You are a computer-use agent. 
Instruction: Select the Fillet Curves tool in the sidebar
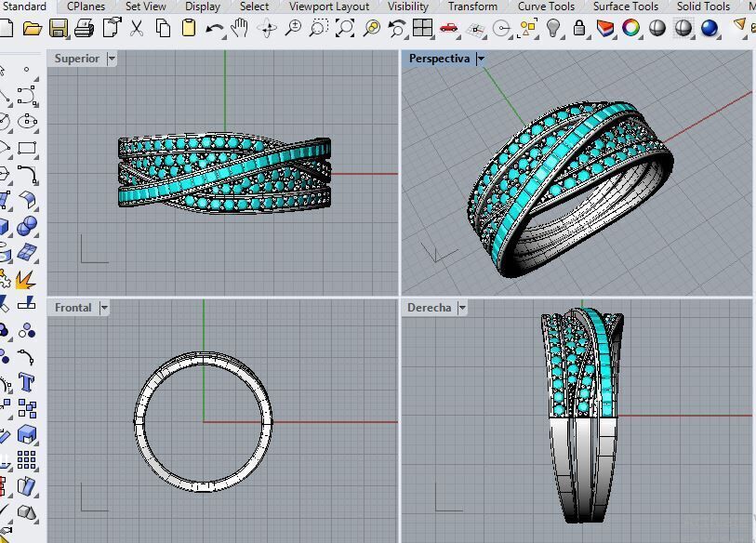click(x=27, y=174)
